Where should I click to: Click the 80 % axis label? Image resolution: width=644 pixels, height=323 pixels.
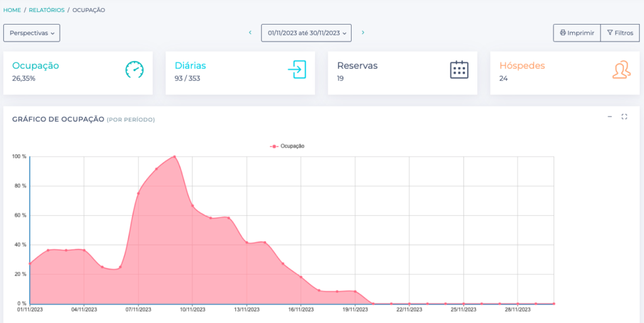(21, 186)
